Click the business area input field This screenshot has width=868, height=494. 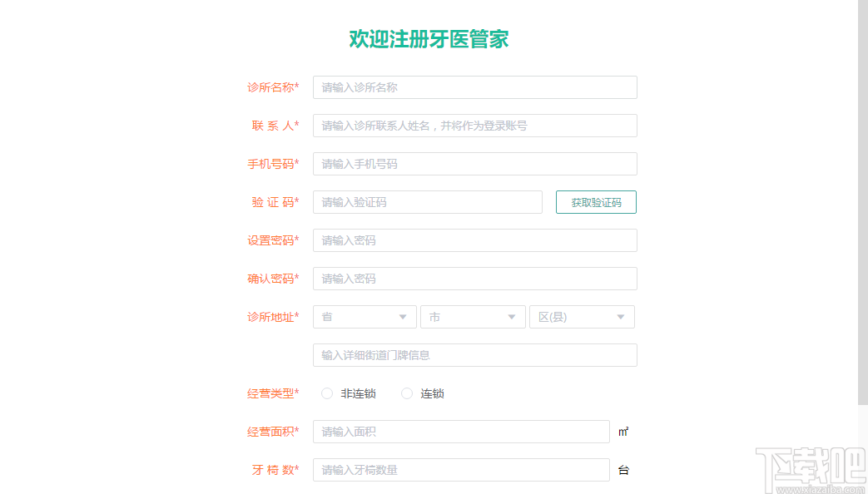click(x=460, y=431)
